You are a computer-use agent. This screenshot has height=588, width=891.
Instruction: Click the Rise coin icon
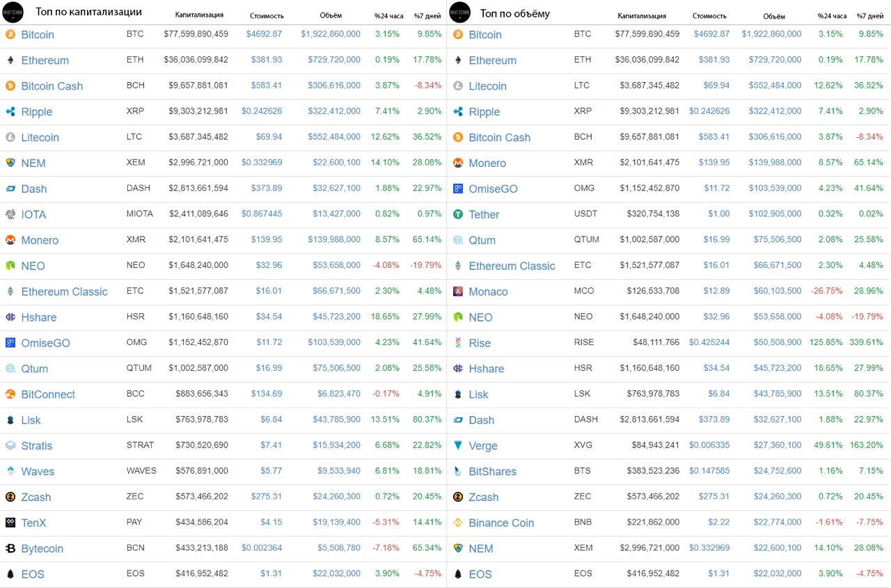pyautogui.click(x=458, y=342)
